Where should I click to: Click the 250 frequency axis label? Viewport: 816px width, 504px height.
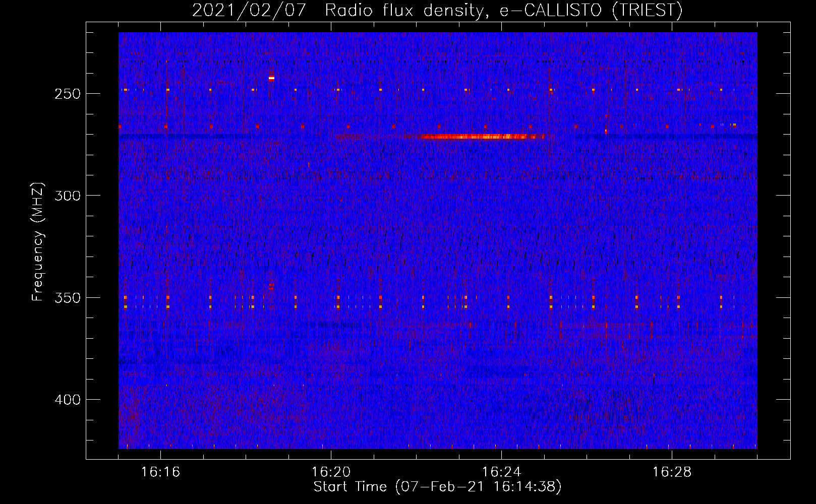pyautogui.click(x=67, y=94)
